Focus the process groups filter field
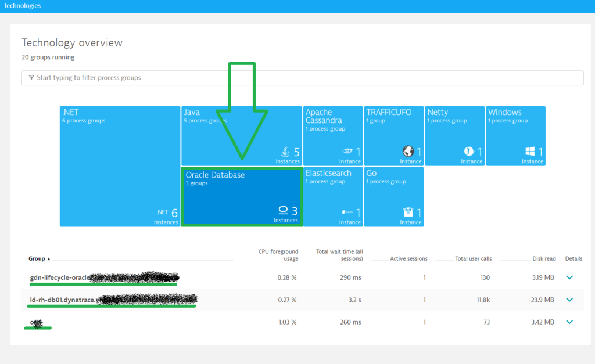 click(302, 78)
